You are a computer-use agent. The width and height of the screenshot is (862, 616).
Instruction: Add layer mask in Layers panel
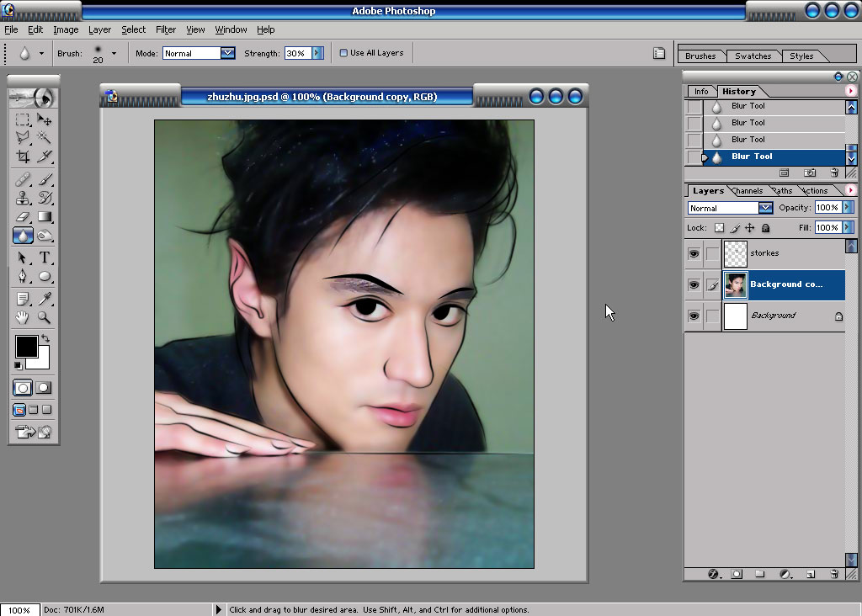pos(737,574)
